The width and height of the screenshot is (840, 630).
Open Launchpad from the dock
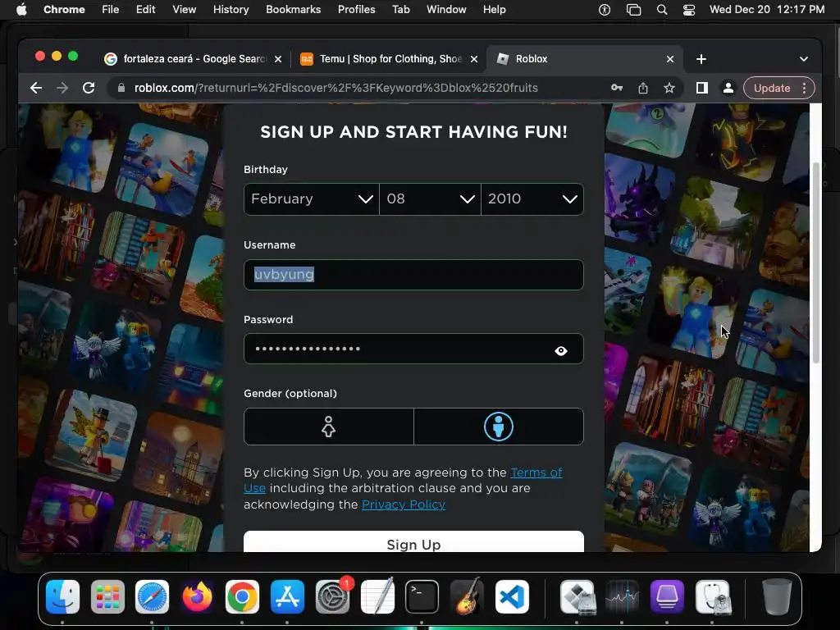pyautogui.click(x=107, y=596)
